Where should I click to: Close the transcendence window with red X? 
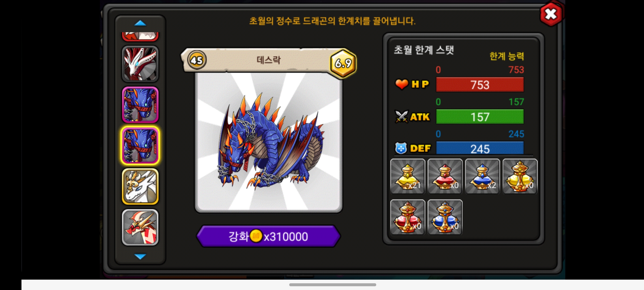551,14
